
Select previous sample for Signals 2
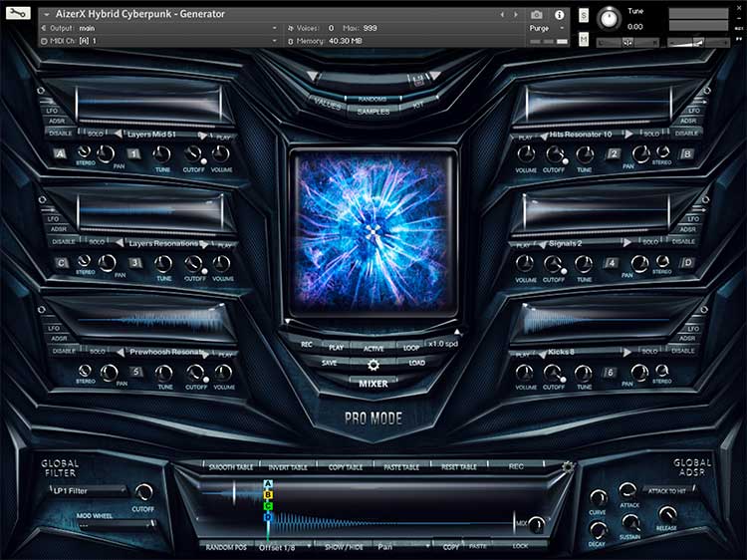pyautogui.click(x=542, y=244)
